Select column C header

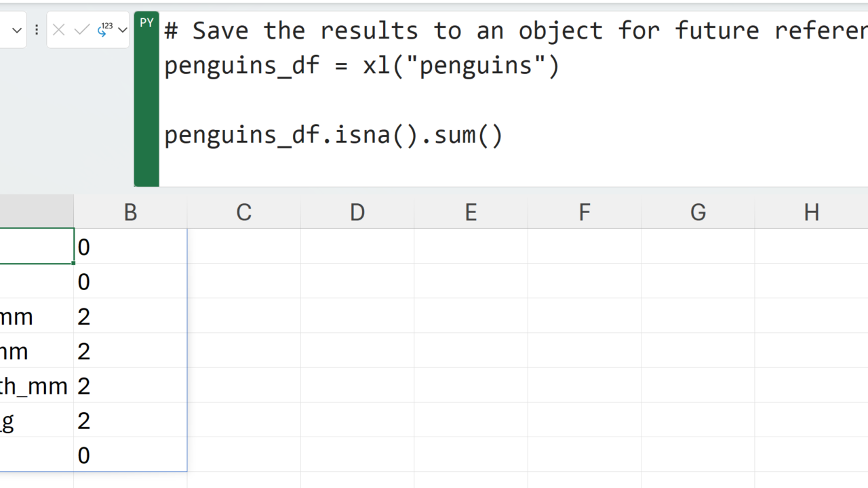(243, 212)
